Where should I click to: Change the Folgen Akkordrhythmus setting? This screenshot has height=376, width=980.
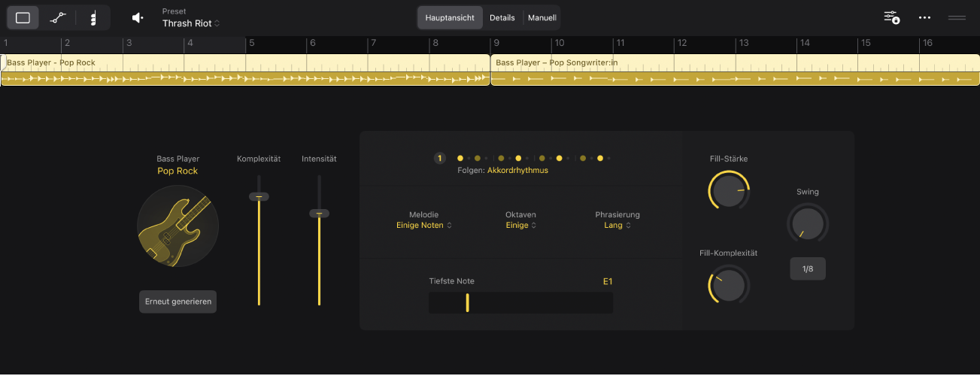(517, 171)
